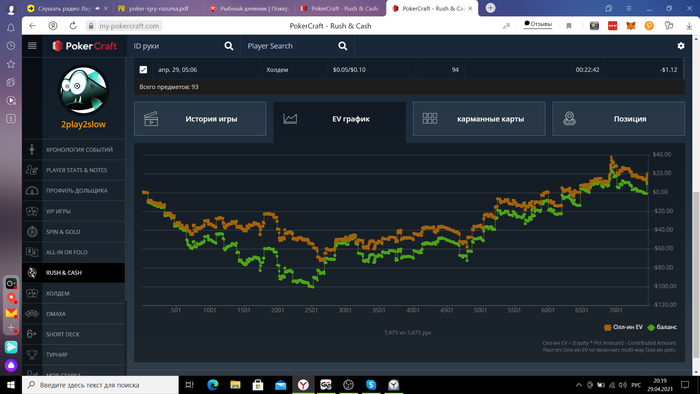The image size is (700, 394).
Task: Click the ID руки input field
Action: click(176, 46)
